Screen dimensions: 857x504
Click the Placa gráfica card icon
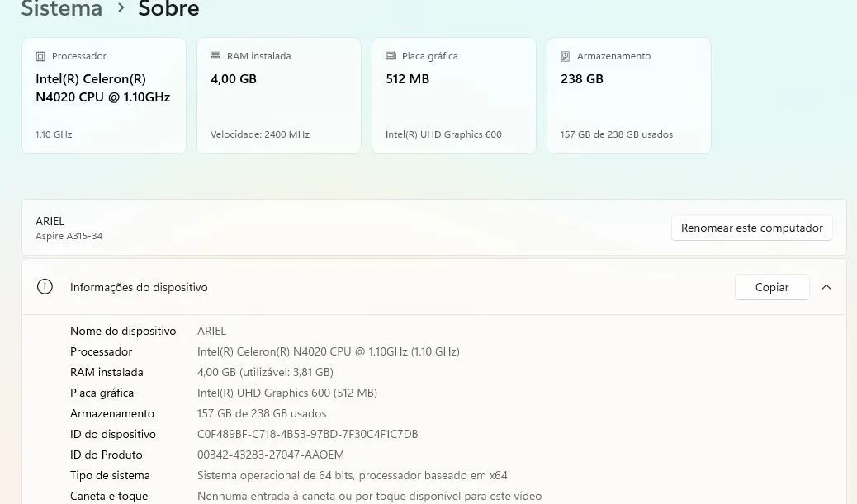pyautogui.click(x=391, y=56)
